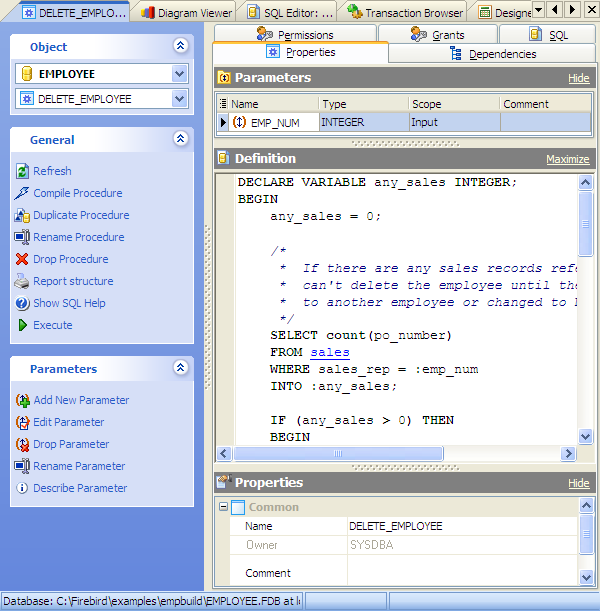This screenshot has width=600, height=611.
Task: Click the sales table hyperlink in code
Action: (330, 352)
